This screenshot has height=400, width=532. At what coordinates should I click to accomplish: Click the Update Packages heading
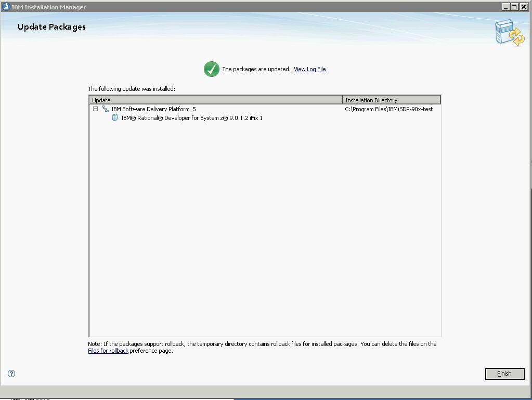click(51, 27)
